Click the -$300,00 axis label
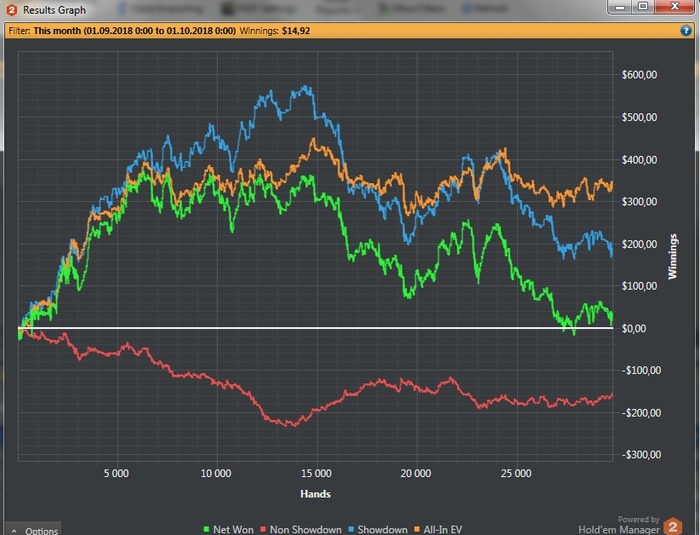This screenshot has width=700, height=535. [642, 455]
